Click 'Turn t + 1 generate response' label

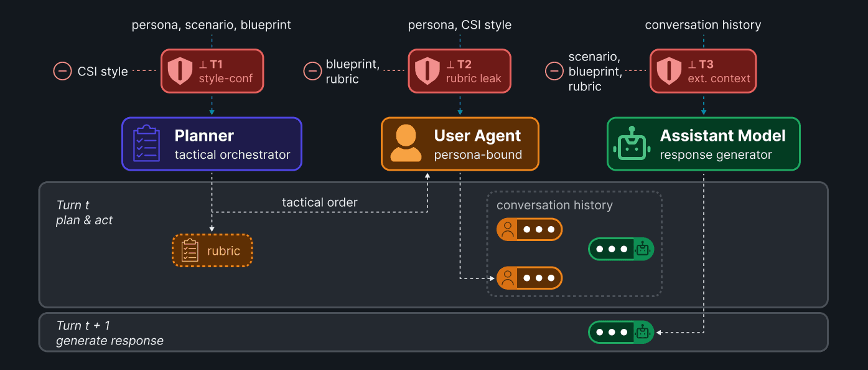pyautogui.click(x=110, y=333)
